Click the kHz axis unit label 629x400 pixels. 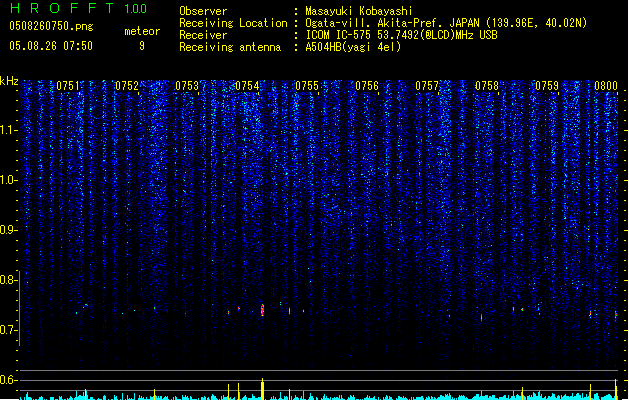pos(9,81)
